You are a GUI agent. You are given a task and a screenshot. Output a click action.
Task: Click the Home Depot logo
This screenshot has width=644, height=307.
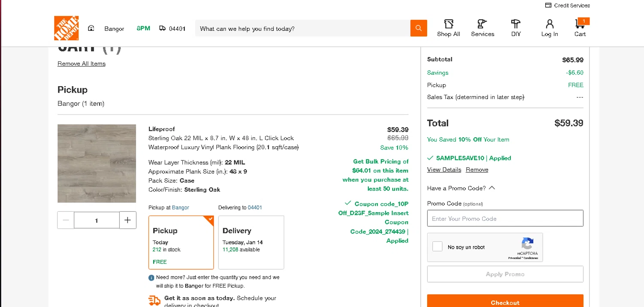(66, 28)
